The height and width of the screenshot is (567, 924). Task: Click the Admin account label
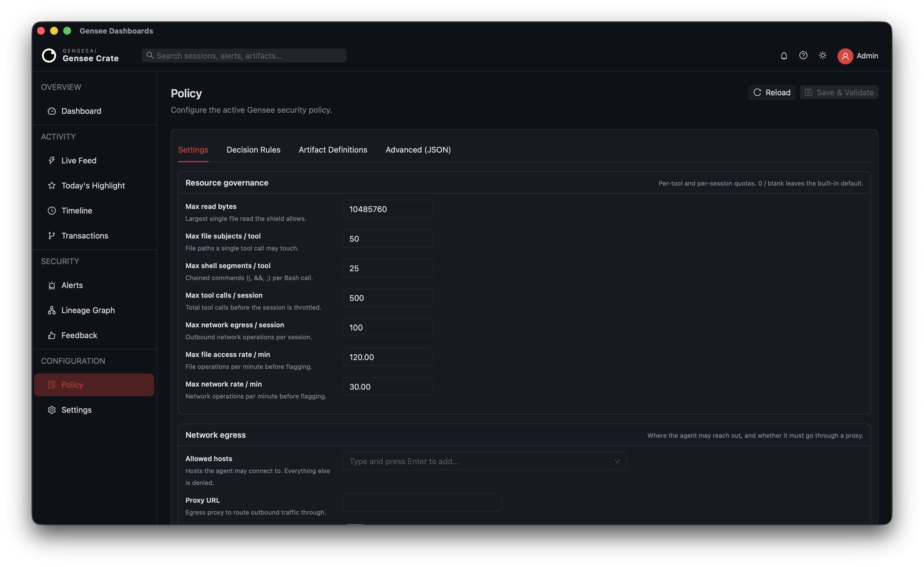click(867, 56)
